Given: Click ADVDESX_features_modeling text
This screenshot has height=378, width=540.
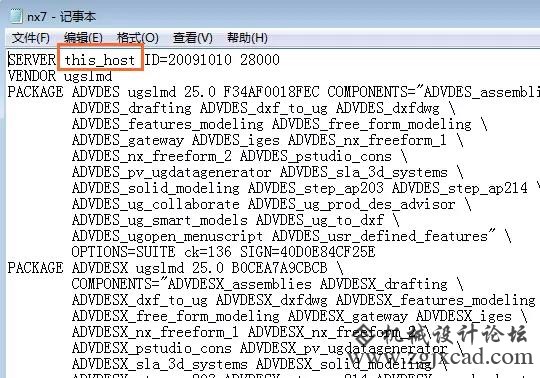Looking at the screenshot, I should (x=436, y=301).
